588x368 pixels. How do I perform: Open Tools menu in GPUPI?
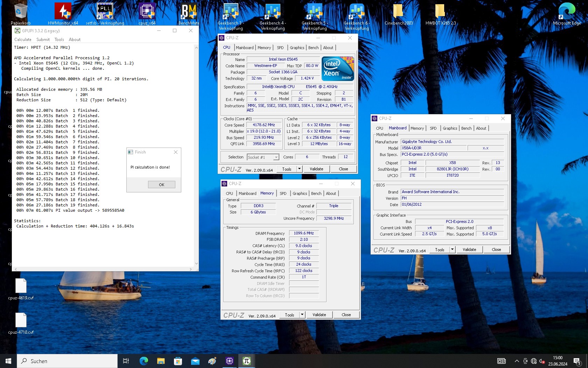59,40
